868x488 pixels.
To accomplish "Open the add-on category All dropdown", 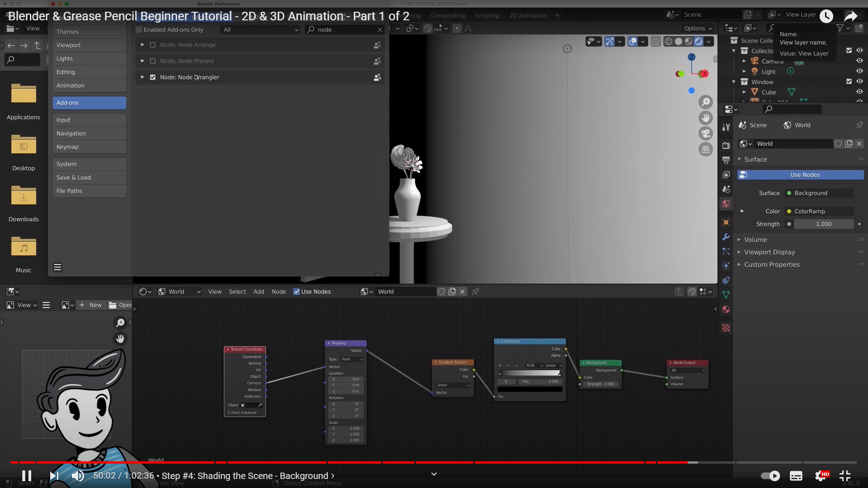I will (261, 30).
